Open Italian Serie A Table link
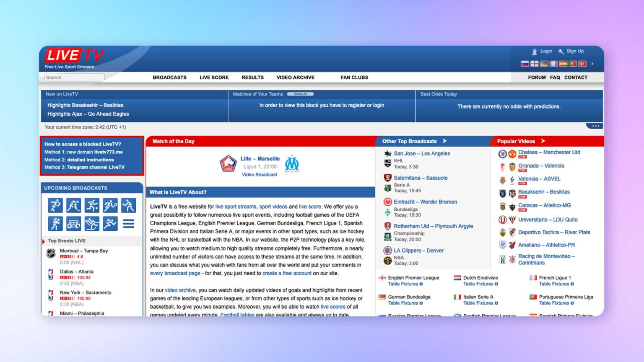644x362 pixels. click(469, 303)
